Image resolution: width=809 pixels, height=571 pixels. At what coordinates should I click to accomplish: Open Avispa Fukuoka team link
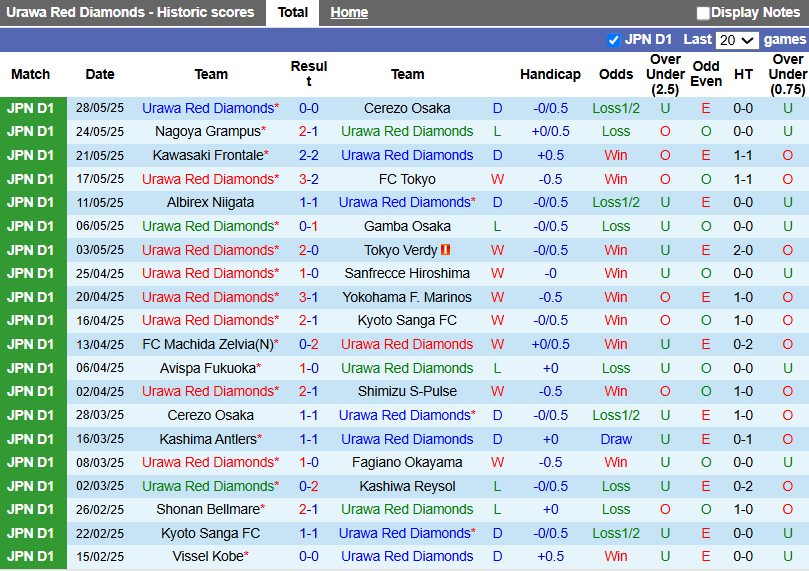pos(208,368)
